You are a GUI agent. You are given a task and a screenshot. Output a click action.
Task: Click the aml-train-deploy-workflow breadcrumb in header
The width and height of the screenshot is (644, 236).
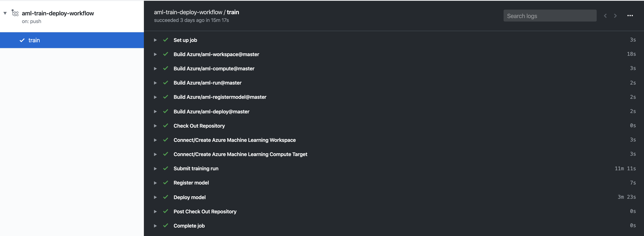(188, 12)
